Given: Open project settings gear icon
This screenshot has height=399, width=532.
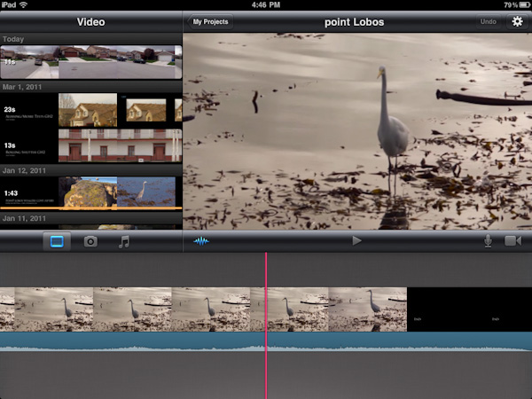Looking at the screenshot, I should pyautogui.click(x=517, y=21).
